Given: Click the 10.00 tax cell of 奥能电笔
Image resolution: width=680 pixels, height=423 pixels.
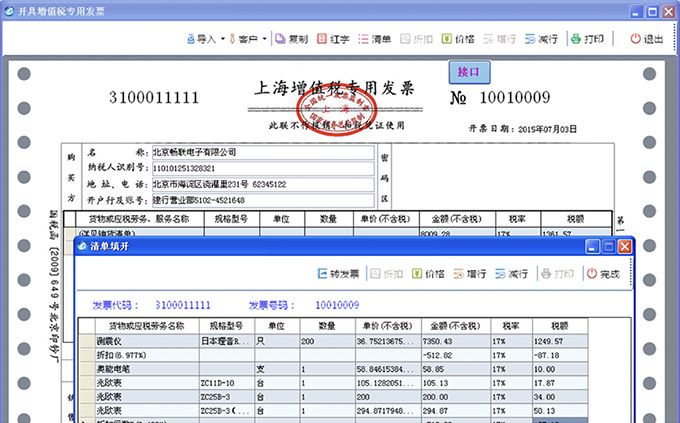Looking at the screenshot, I should click(x=560, y=369).
